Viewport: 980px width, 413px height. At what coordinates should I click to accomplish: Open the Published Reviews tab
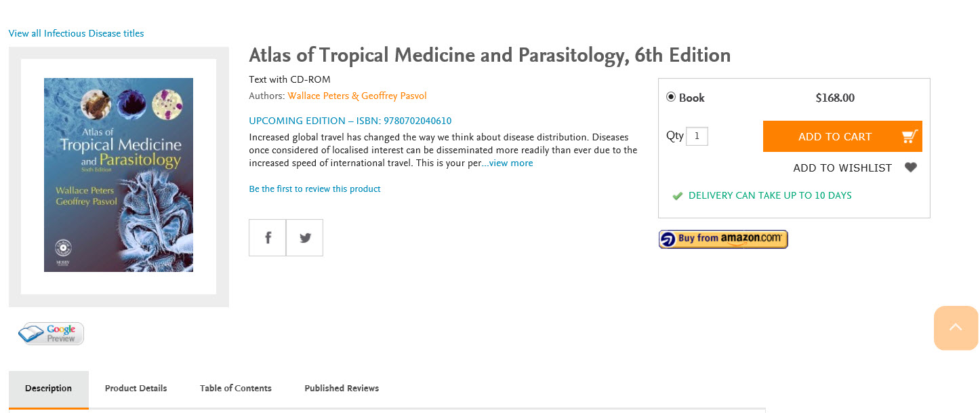pos(342,389)
